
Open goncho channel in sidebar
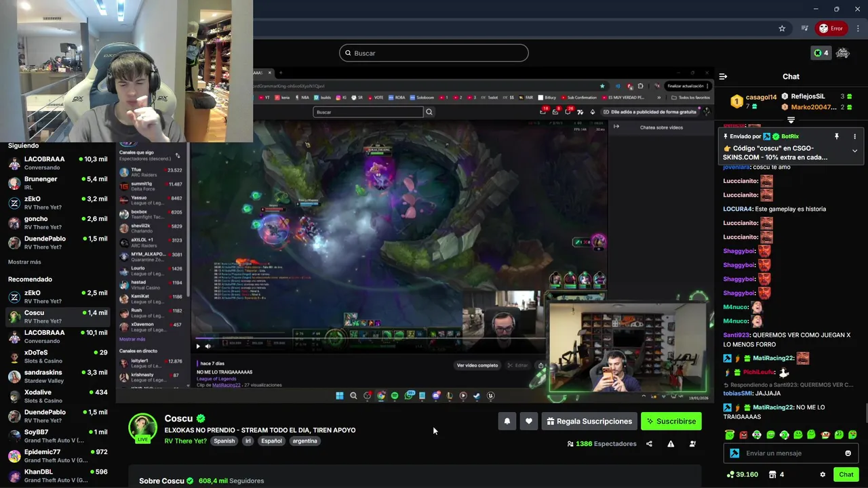(x=58, y=222)
